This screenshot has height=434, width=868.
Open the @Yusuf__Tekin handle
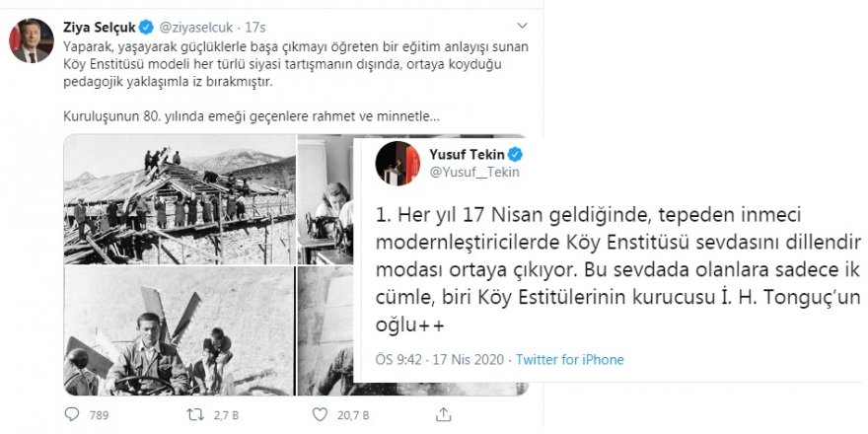(474, 173)
